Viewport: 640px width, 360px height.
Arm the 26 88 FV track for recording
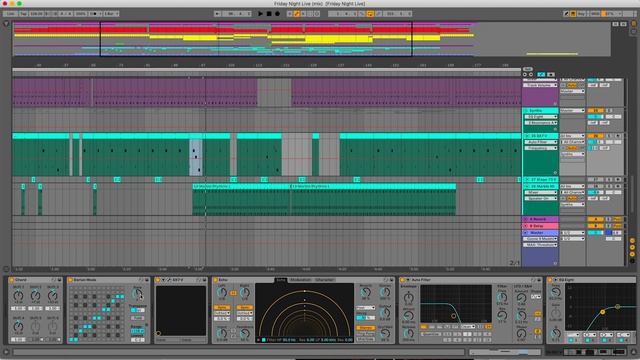click(618, 136)
